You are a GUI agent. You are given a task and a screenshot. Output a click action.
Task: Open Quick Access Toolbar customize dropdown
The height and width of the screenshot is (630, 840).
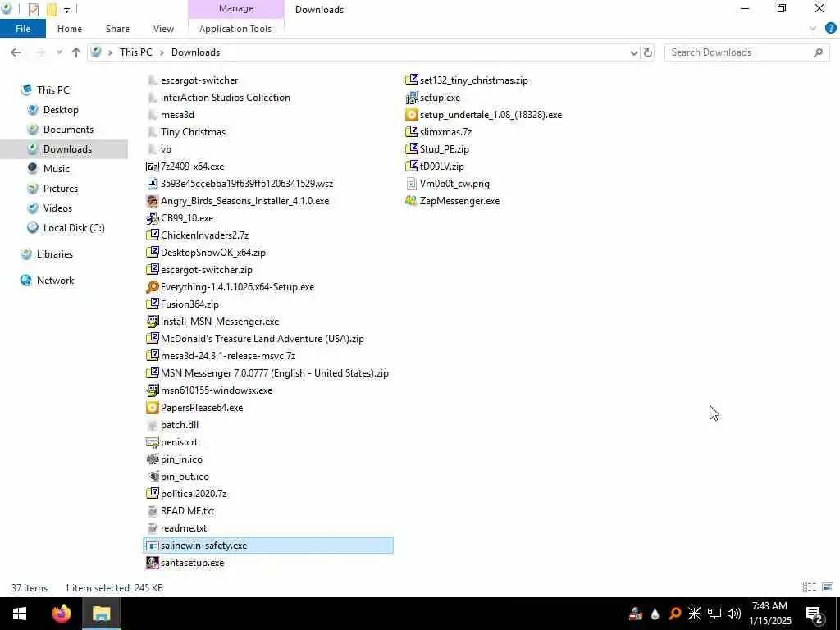66,10
